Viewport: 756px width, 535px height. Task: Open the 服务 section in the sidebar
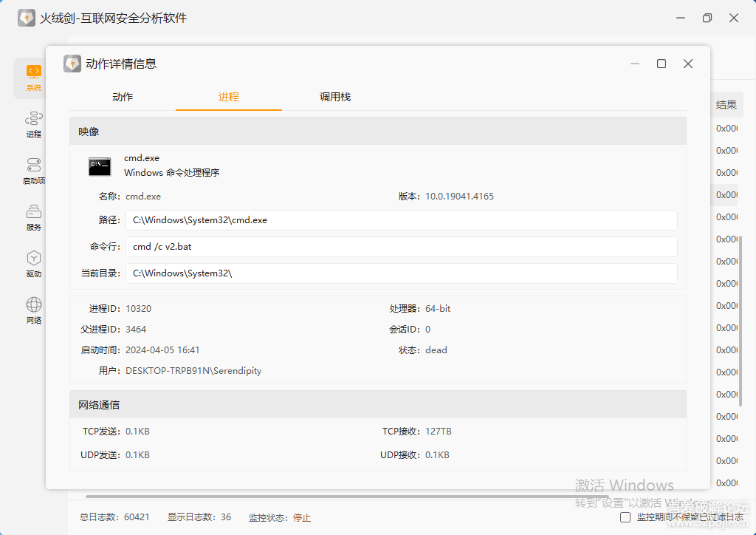coord(33,217)
